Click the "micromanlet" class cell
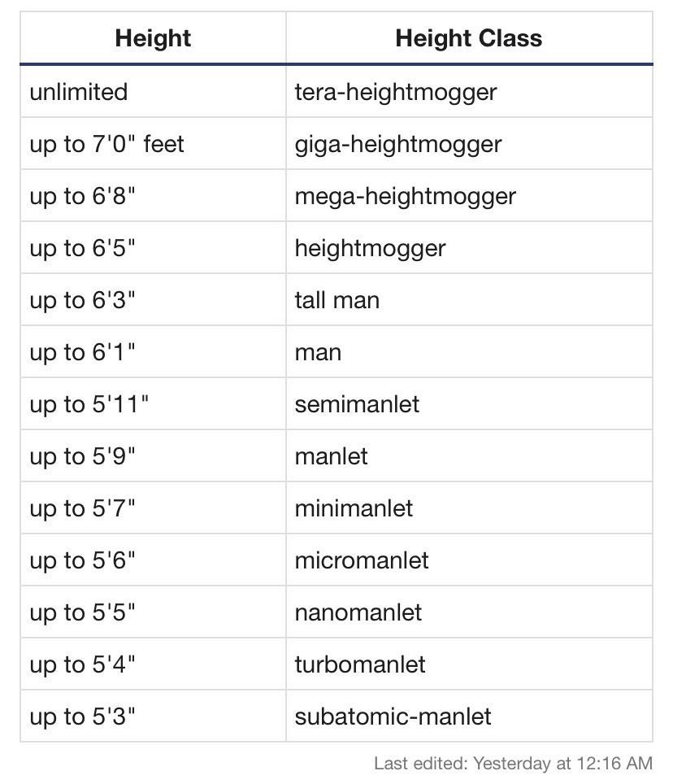The height and width of the screenshot is (784, 673). point(363,560)
